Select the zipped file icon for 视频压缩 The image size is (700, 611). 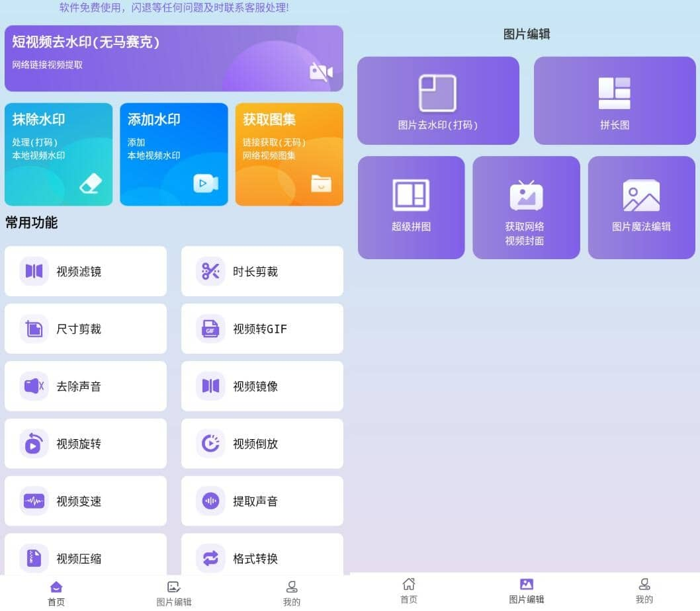[34, 559]
